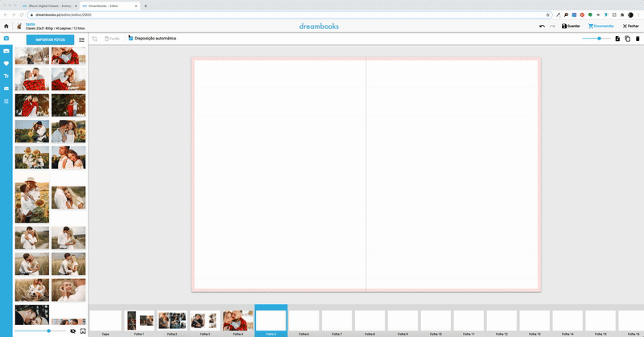Click the IMPORTAR FOTOS button
Image resolution: width=644 pixels, height=337 pixels.
coord(50,39)
